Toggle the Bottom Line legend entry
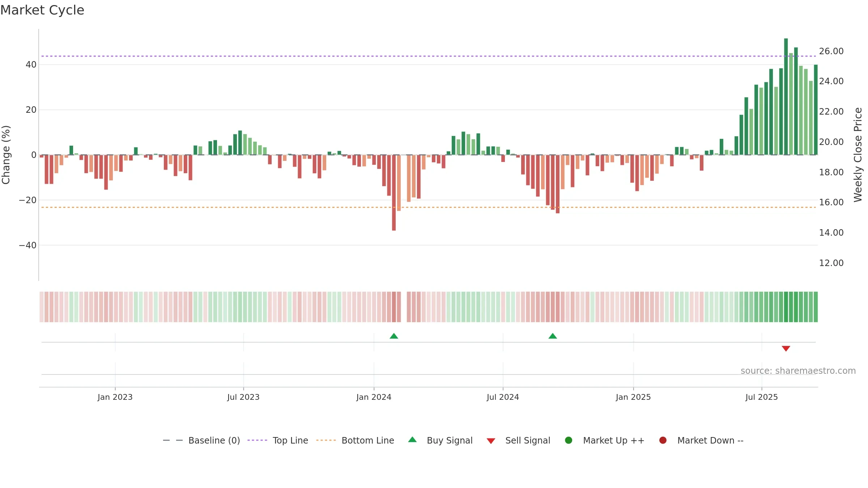 click(355, 440)
